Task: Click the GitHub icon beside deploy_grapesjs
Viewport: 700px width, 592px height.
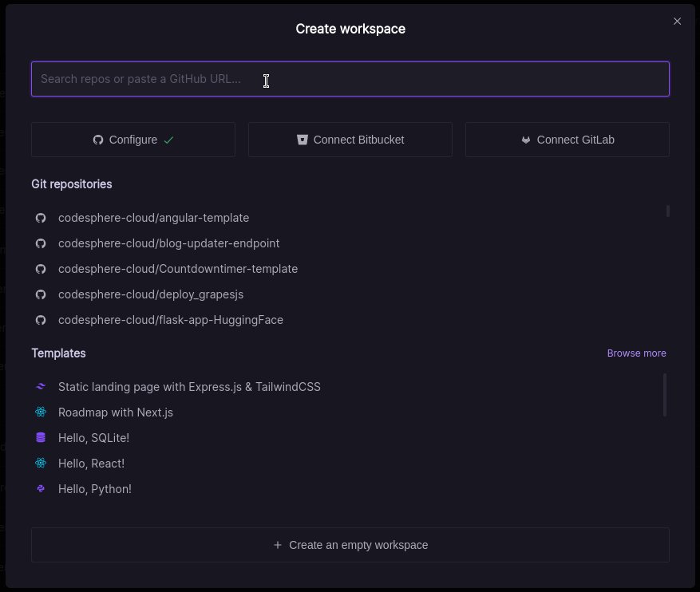Action: [41, 294]
